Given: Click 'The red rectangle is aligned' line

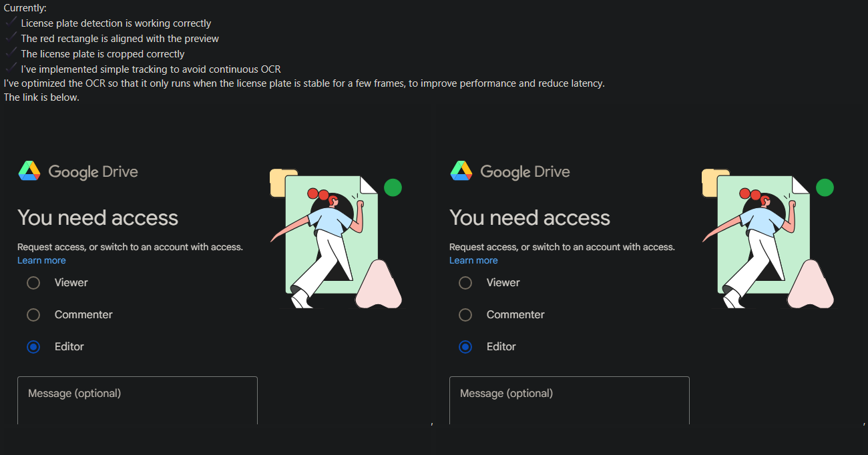Looking at the screenshot, I should (x=120, y=39).
